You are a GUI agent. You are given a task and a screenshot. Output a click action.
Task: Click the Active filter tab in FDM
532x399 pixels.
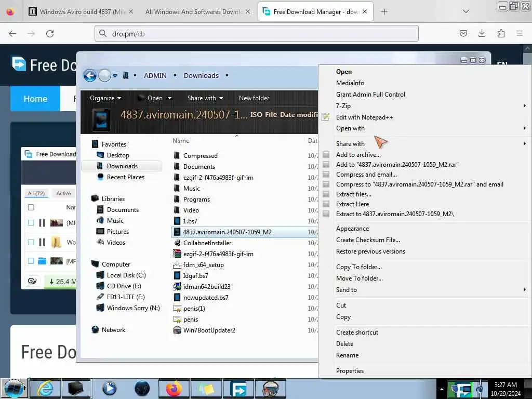point(63,193)
